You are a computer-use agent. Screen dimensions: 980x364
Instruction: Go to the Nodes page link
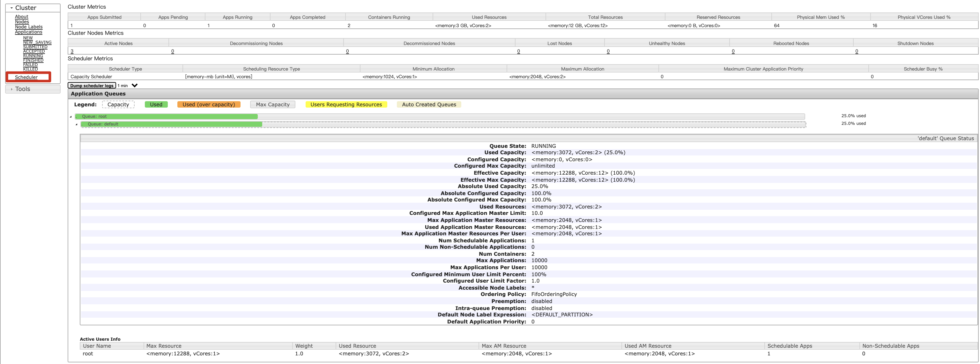click(x=22, y=22)
